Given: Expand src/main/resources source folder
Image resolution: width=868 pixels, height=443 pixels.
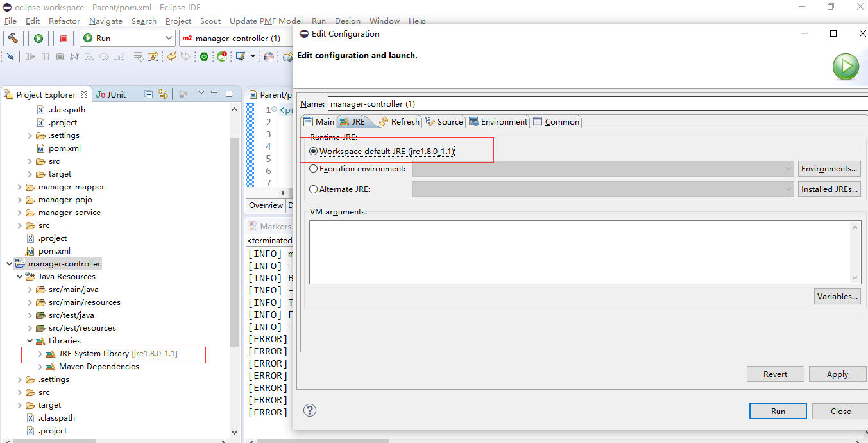Looking at the screenshot, I should pos(30,302).
